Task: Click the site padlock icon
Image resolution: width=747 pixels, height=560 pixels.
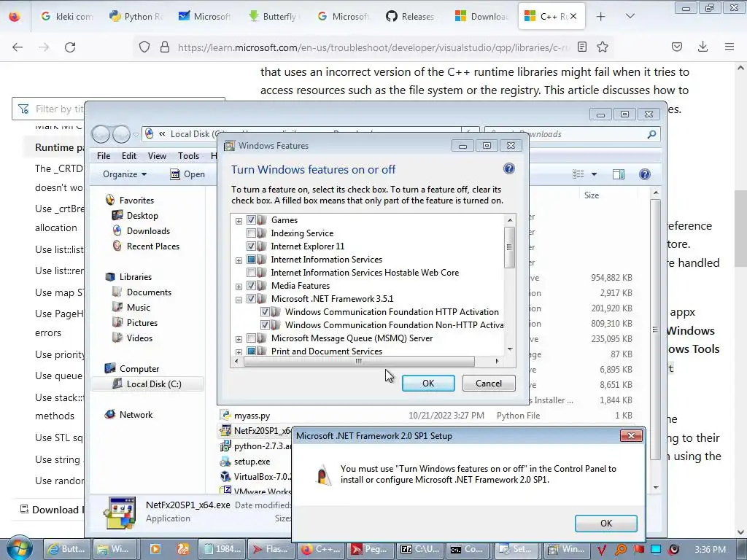Action: (x=165, y=47)
